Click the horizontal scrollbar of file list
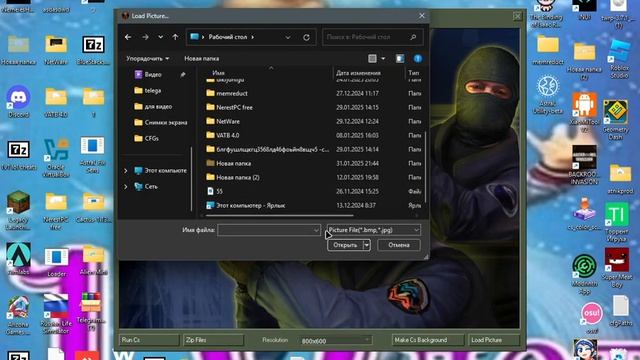The width and height of the screenshot is (640, 360). 280,215
